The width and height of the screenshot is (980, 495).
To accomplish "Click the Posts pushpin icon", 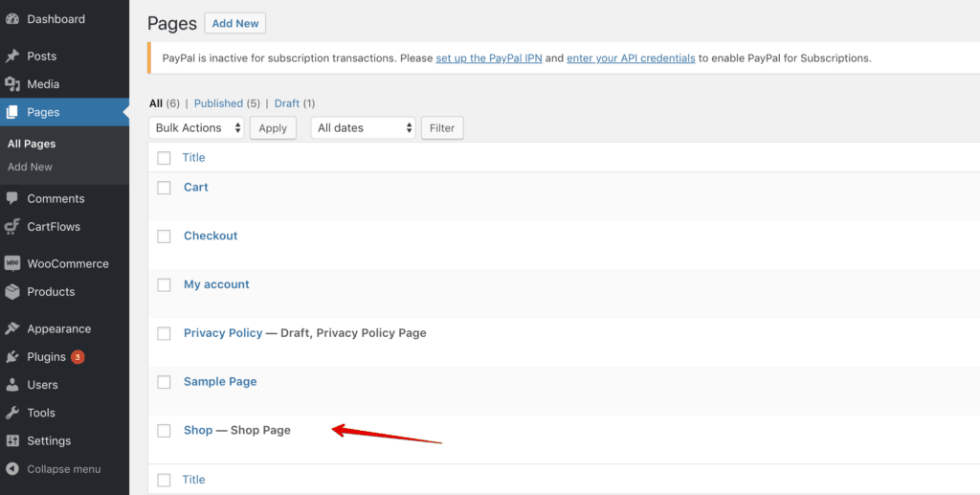I will click(x=12, y=56).
